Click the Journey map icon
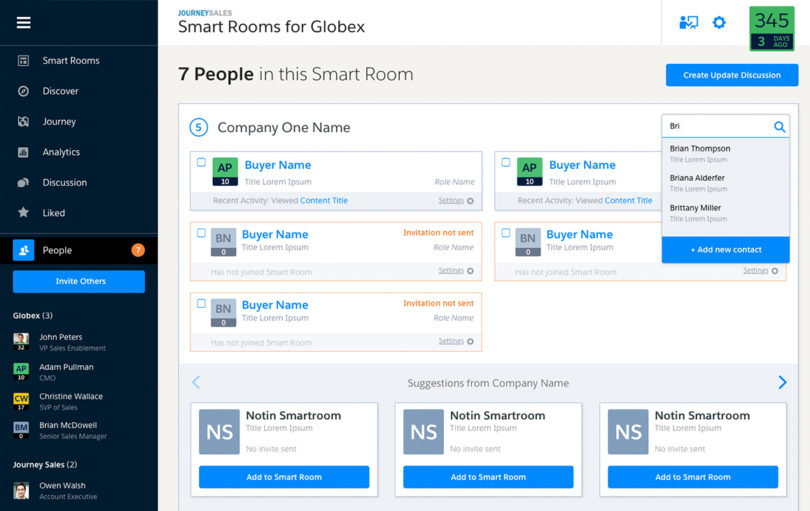Screen dimensions: 810x511 click(23, 121)
